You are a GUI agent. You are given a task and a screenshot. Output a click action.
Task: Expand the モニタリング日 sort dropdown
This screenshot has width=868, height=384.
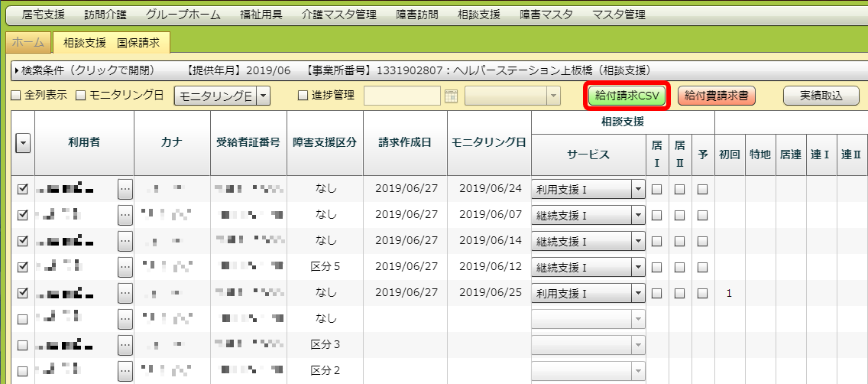(263, 96)
